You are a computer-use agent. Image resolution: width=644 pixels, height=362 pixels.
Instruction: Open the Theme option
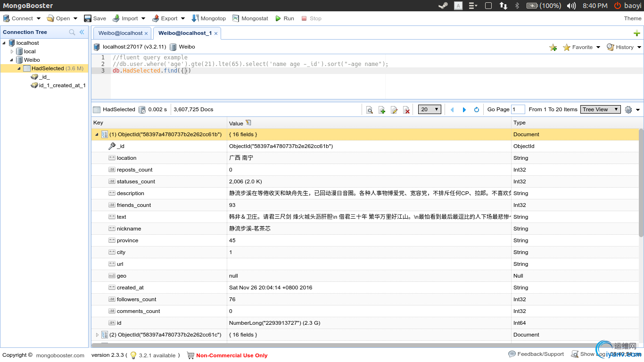pos(633,18)
